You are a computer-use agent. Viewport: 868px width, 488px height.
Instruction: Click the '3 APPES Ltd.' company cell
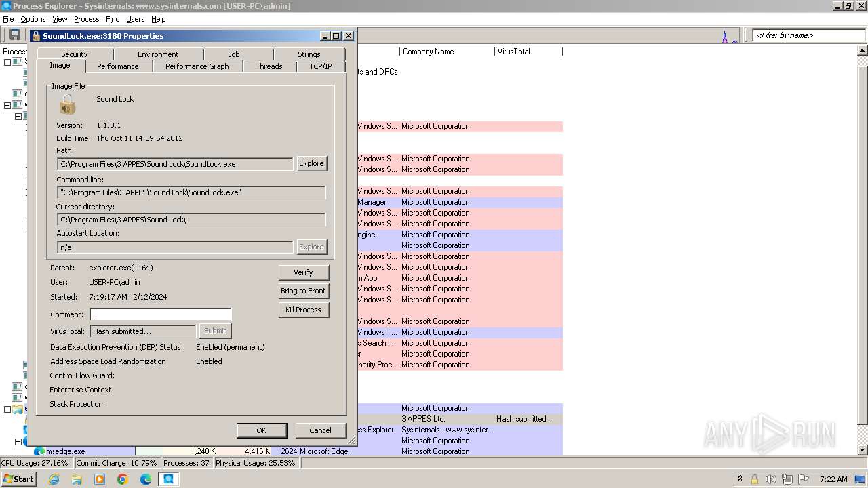(x=423, y=419)
